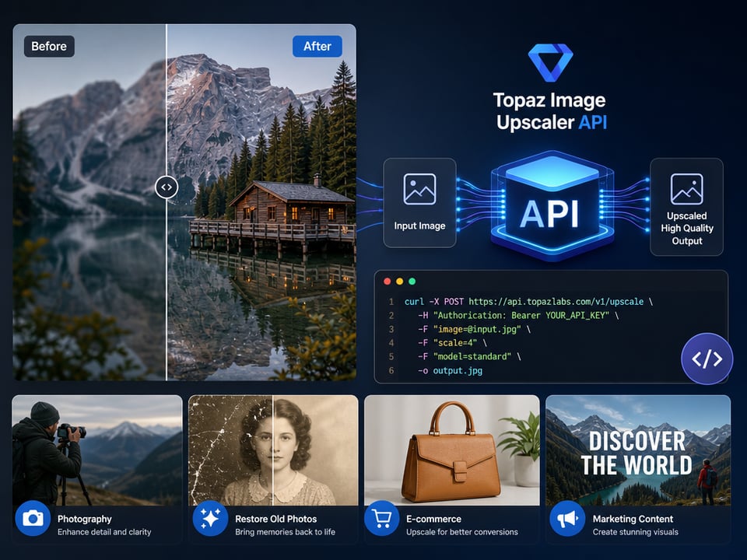
Task: Click the Input Image picture icon
Action: click(x=419, y=189)
